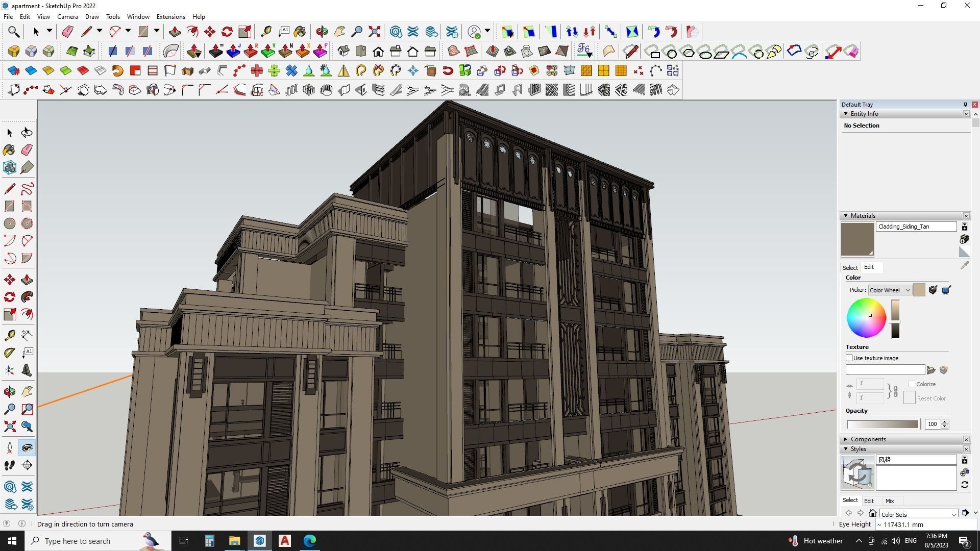Open the Select tool dropdown arrow in top toolbar
This screenshot has width=980, height=551.
50,32
